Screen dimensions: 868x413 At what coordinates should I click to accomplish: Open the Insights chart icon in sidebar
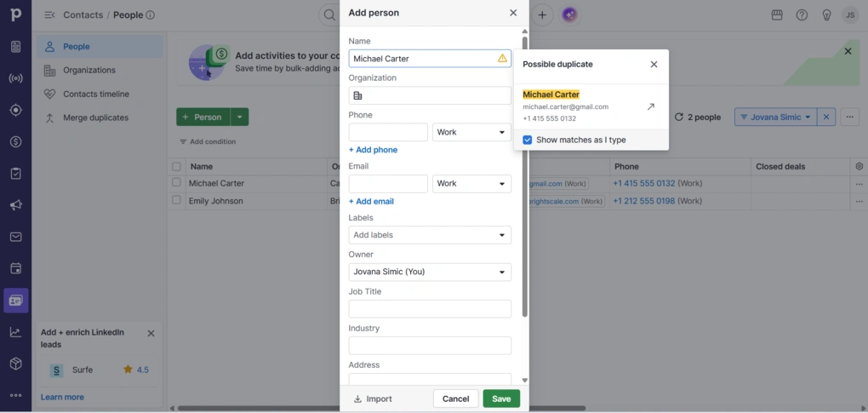pos(15,332)
